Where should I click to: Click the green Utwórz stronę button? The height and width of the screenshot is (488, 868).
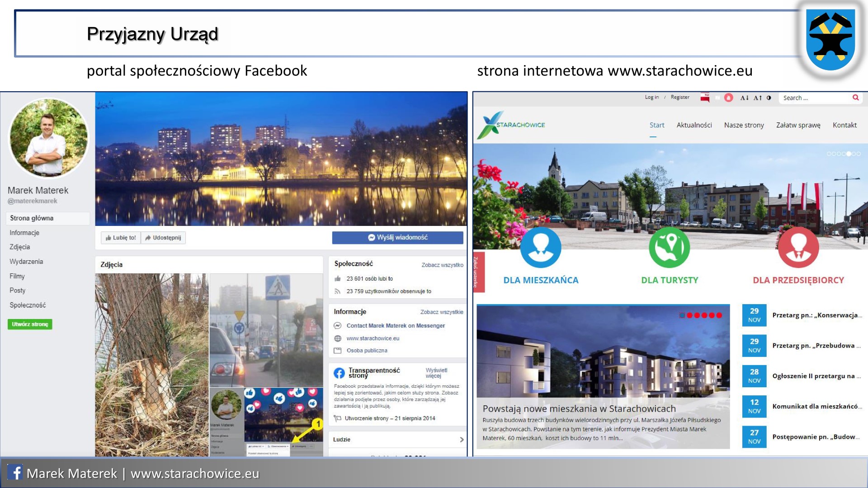click(30, 324)
